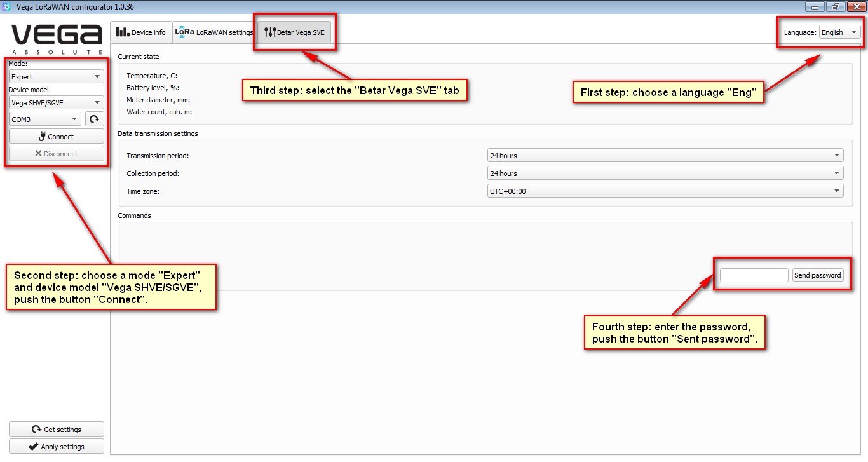
Task: Click the "Commands" section heading
Action: (134, 215)
